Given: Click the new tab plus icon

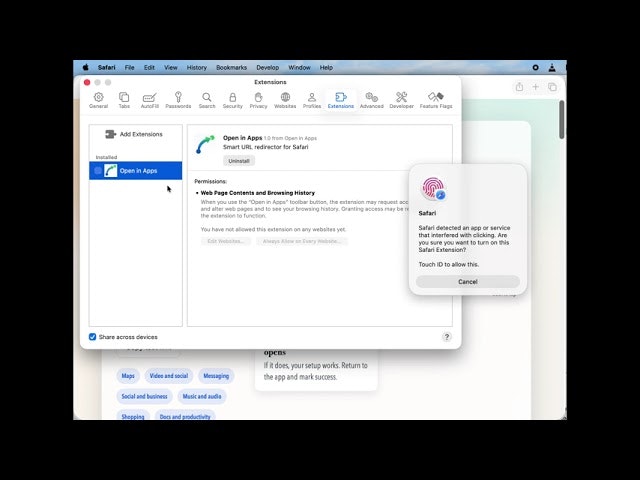Looking at the screenshot, I should pyautogui.click(x=536, y=87).
